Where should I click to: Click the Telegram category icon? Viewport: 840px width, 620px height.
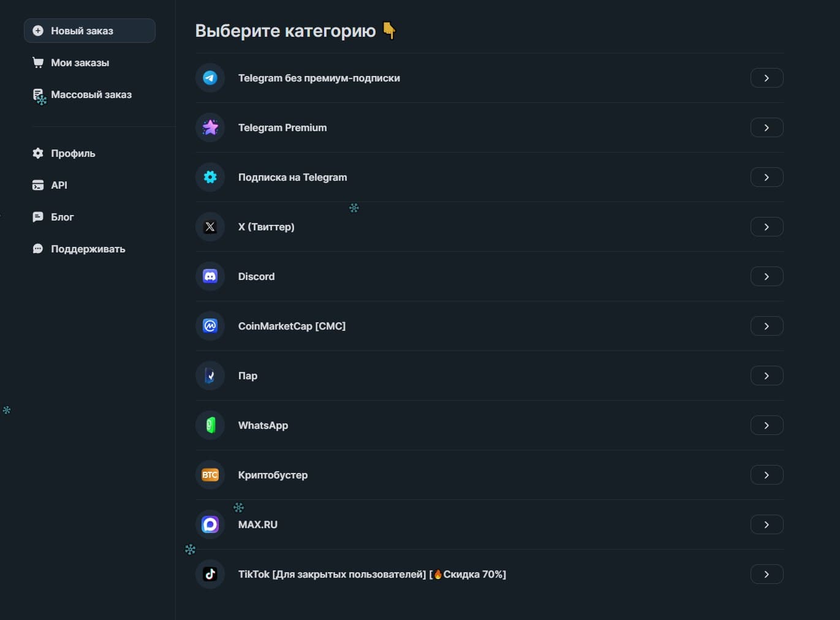[x=210, y=78]
